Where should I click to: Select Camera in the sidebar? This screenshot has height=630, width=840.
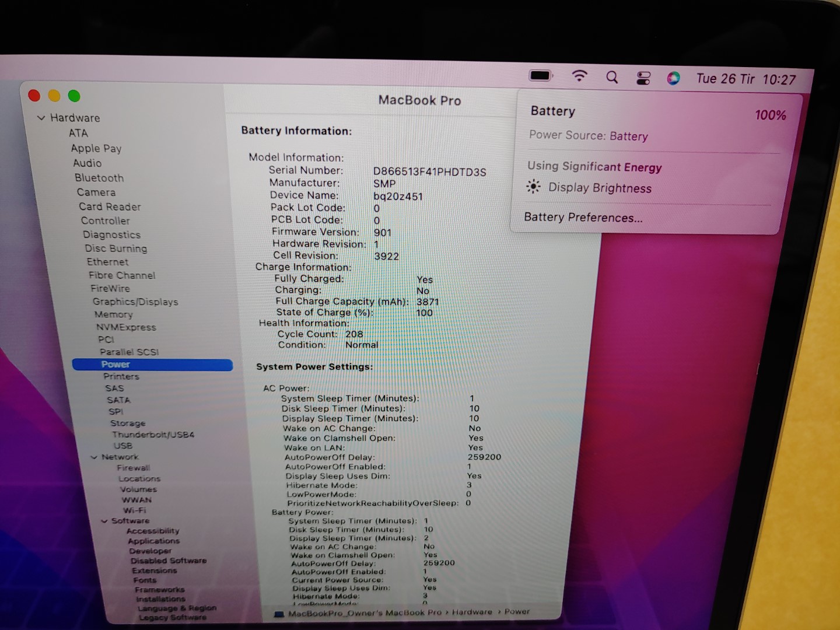tap(96, 192)
